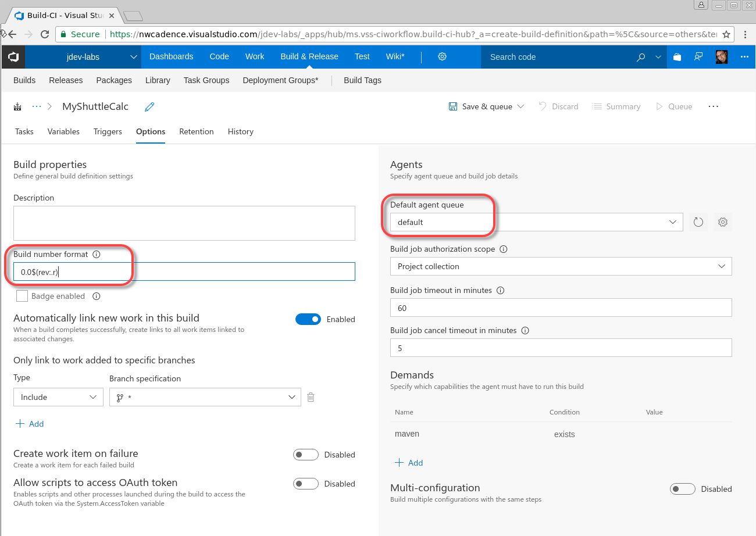Expand the Save & queue dropdown arrow
The width and height of the screenshot is (756, 536).
pos(520,106)
